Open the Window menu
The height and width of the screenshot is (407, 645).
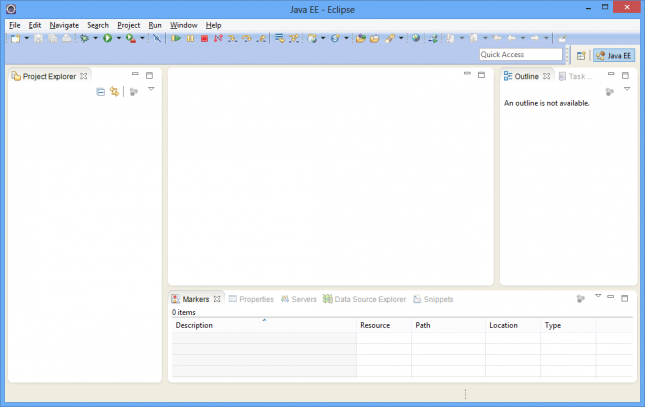click(x=183, y=25)
